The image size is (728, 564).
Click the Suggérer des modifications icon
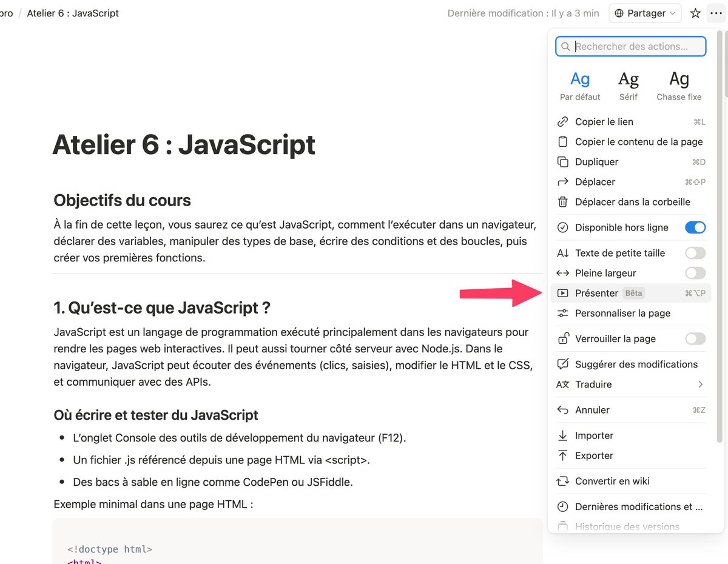(x=563, y=364)
